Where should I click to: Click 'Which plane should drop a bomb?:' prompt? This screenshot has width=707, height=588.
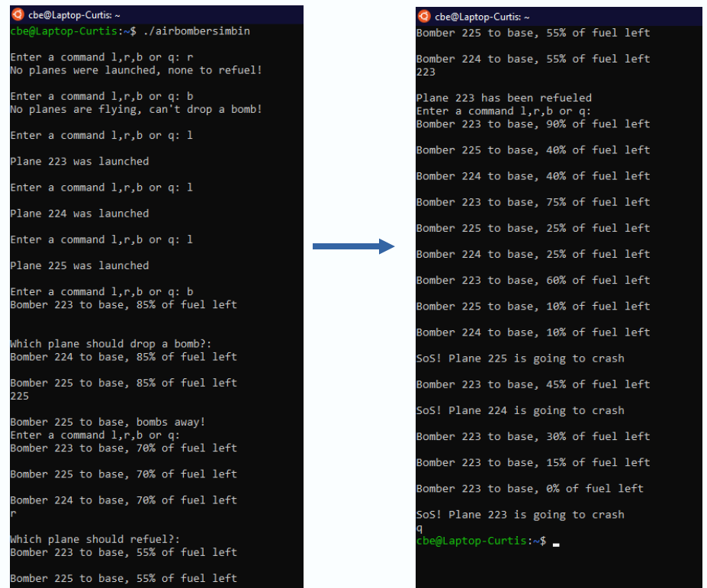point(111,344)
